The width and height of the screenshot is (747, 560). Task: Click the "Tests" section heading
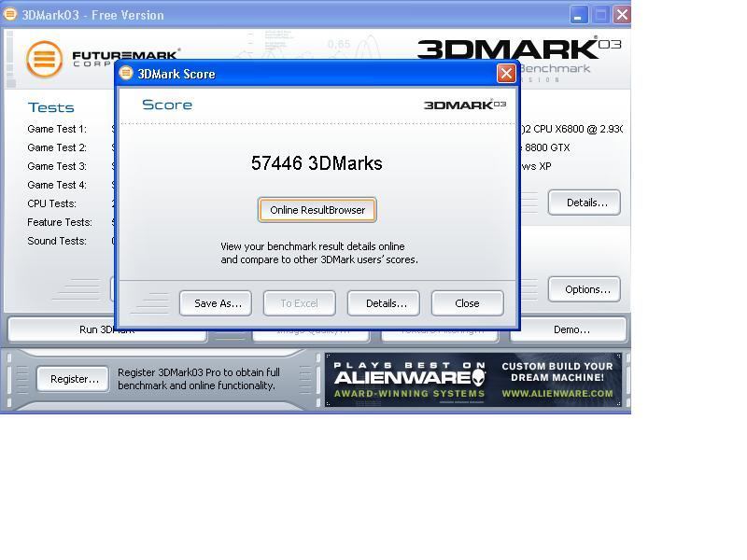(x=51, y=107)
